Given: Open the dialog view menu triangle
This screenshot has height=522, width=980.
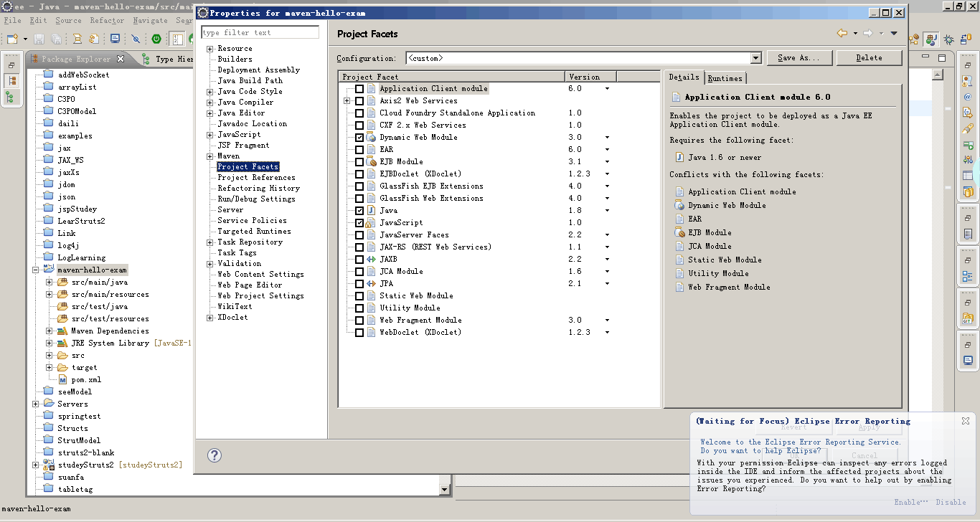Looking at the screenshot, I should [894, 34].
